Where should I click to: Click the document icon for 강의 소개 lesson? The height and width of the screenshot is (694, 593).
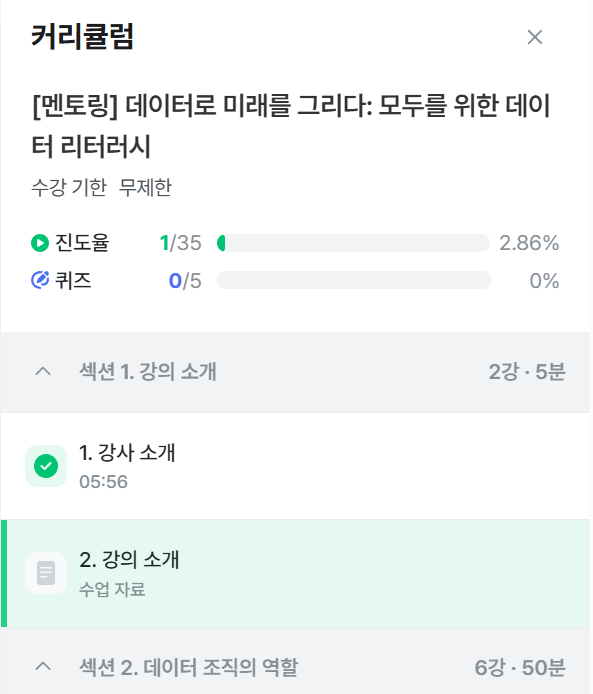point(46,573)
